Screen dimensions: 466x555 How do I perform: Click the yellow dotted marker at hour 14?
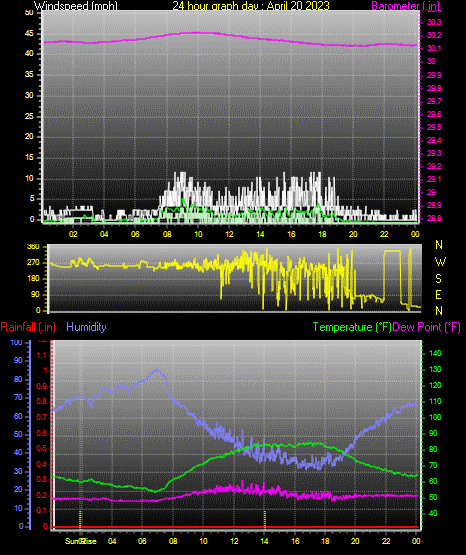(265, 519)
